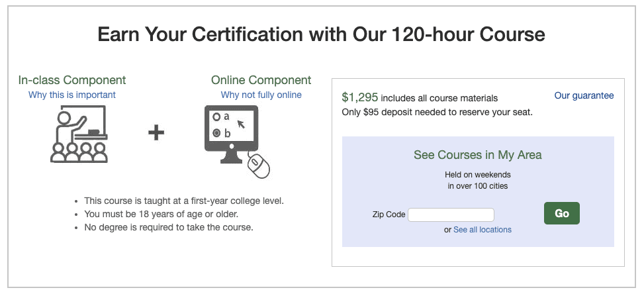
Task: Click the $1,295 price text
Action: point(360,97)
